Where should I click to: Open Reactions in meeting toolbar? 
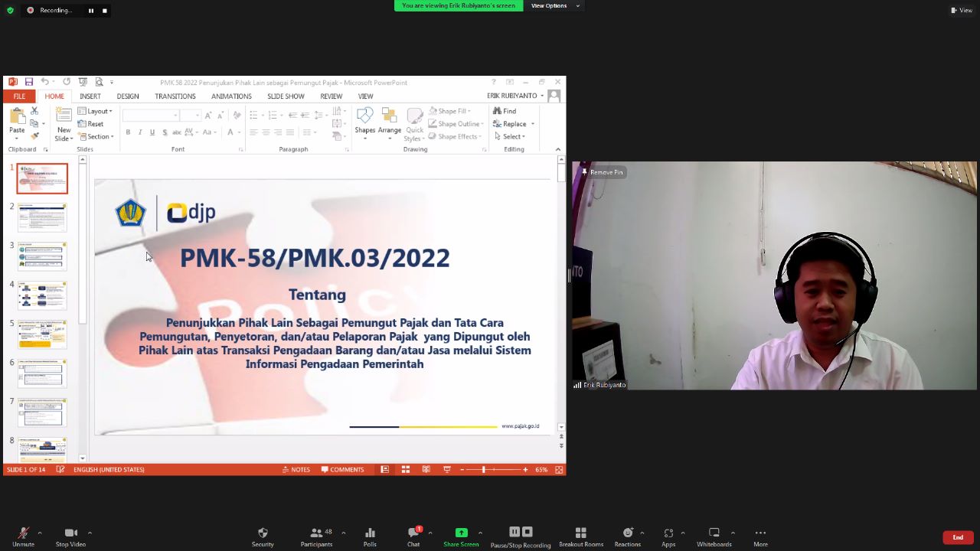628,536
